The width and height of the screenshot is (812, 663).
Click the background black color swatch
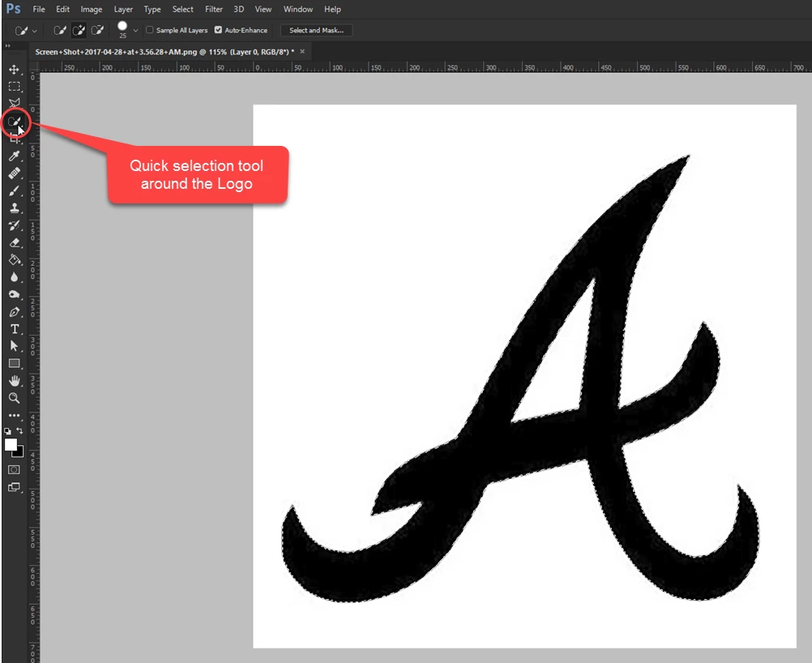(19, 453)
